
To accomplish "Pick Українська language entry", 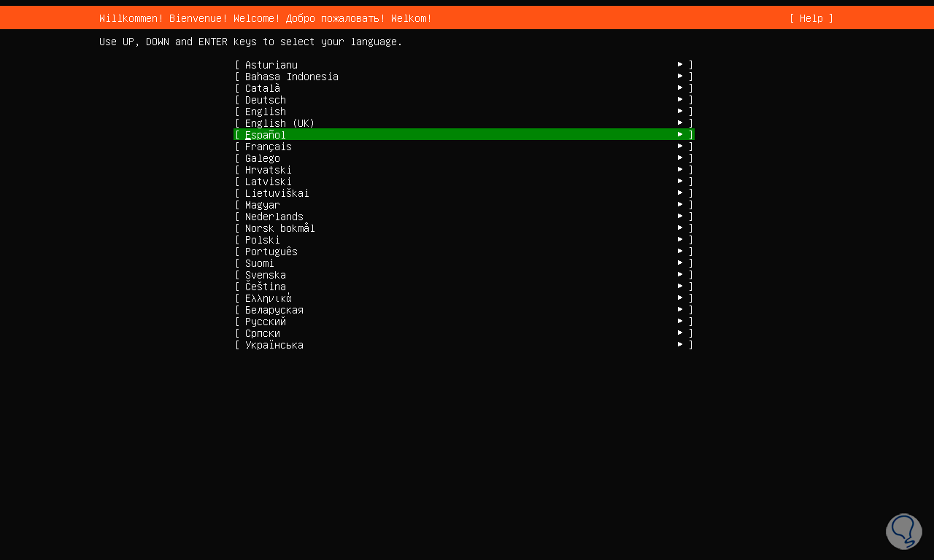I will (464, 345).
